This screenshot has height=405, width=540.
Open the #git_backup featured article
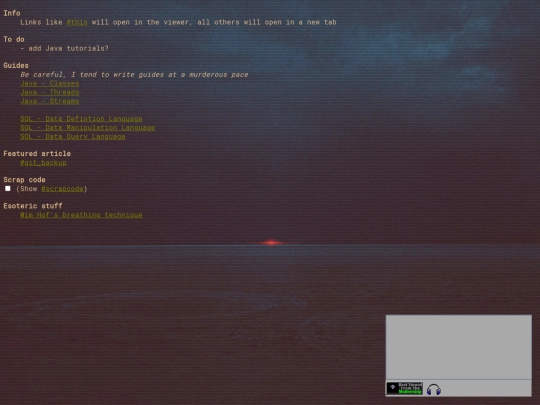[x=43, y=163]
